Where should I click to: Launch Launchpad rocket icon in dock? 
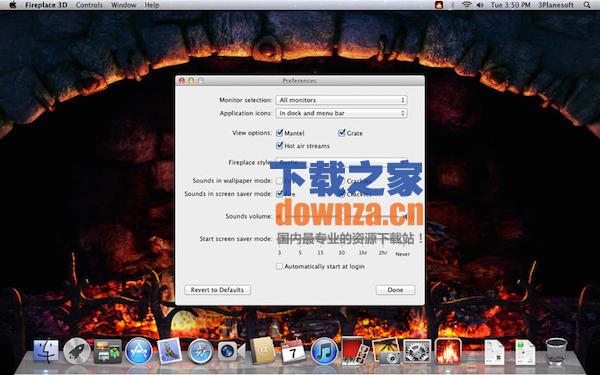pos(77,351)
